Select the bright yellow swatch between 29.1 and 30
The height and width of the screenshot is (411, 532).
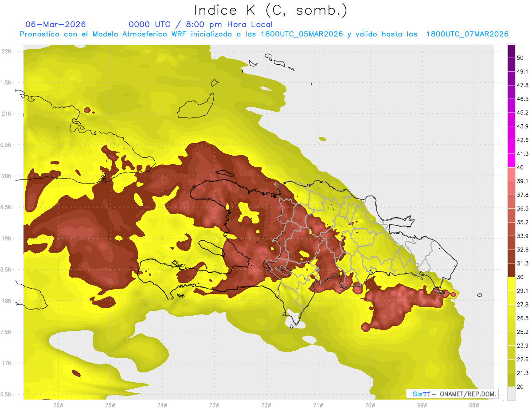pyautogui.click(x=511, y=284)
